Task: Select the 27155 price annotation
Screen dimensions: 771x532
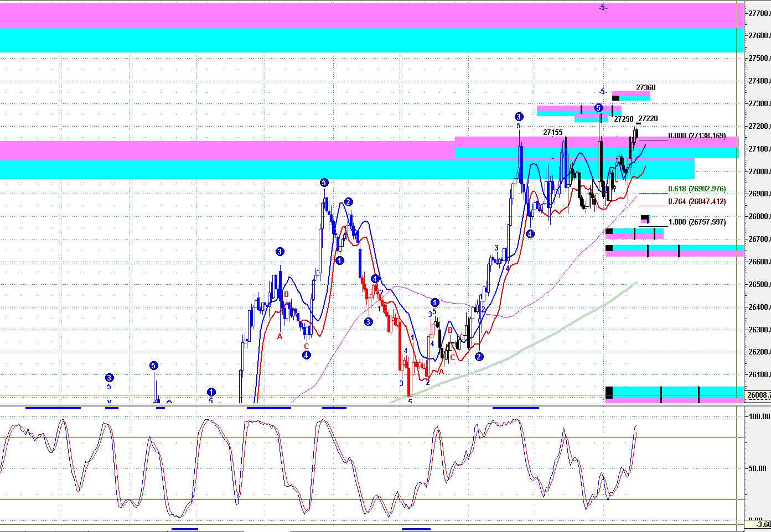Action: 552,132
